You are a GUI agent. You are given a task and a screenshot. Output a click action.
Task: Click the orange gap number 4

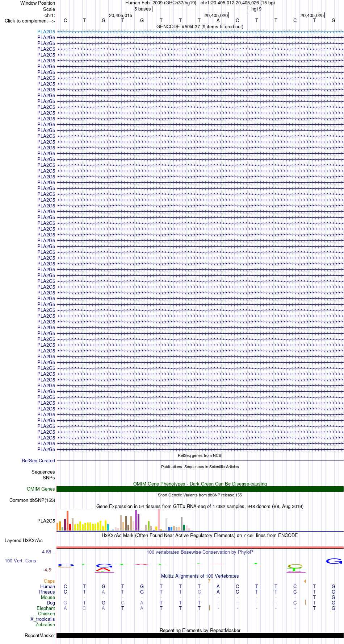tap(305, 581)
